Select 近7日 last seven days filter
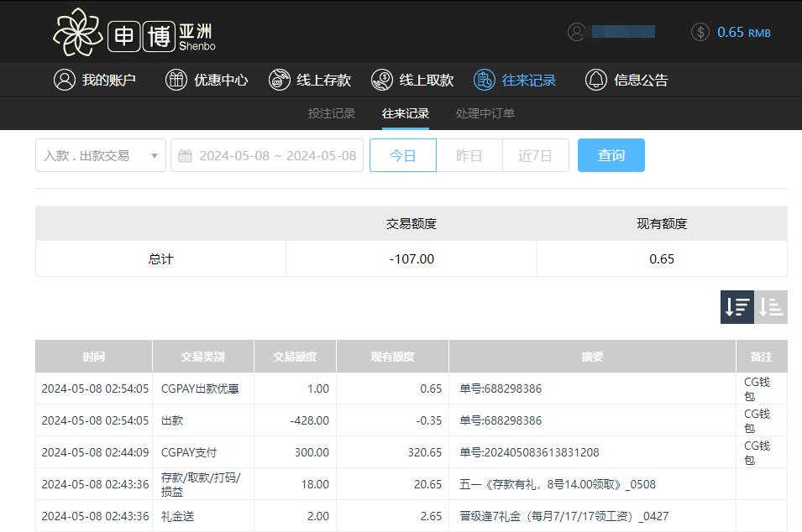The height and width of the screenshot is (532, 802). [x=536, y=155]
